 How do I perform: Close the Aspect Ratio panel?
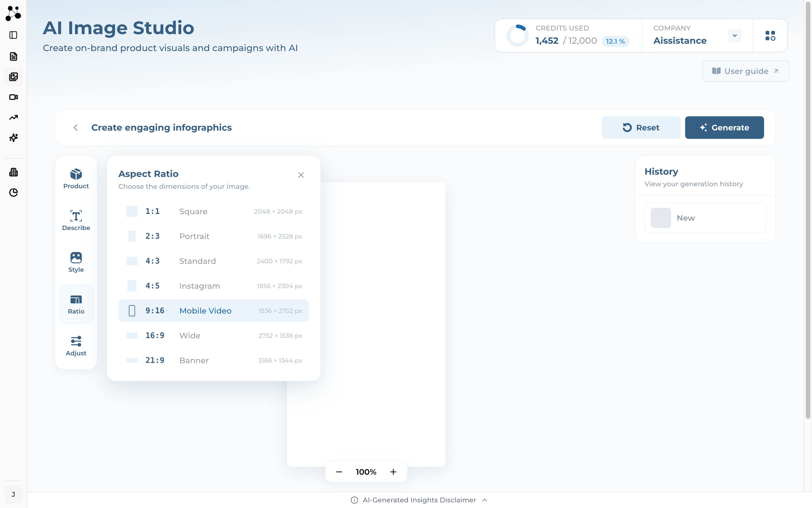[301, 175]
